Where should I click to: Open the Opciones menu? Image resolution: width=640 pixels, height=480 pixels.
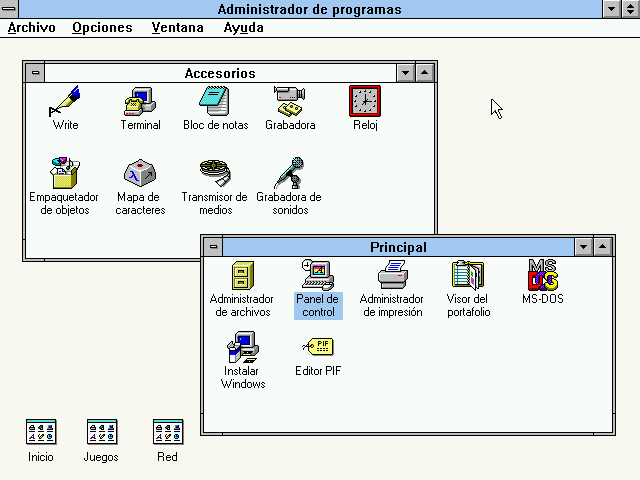click(102, 28)
